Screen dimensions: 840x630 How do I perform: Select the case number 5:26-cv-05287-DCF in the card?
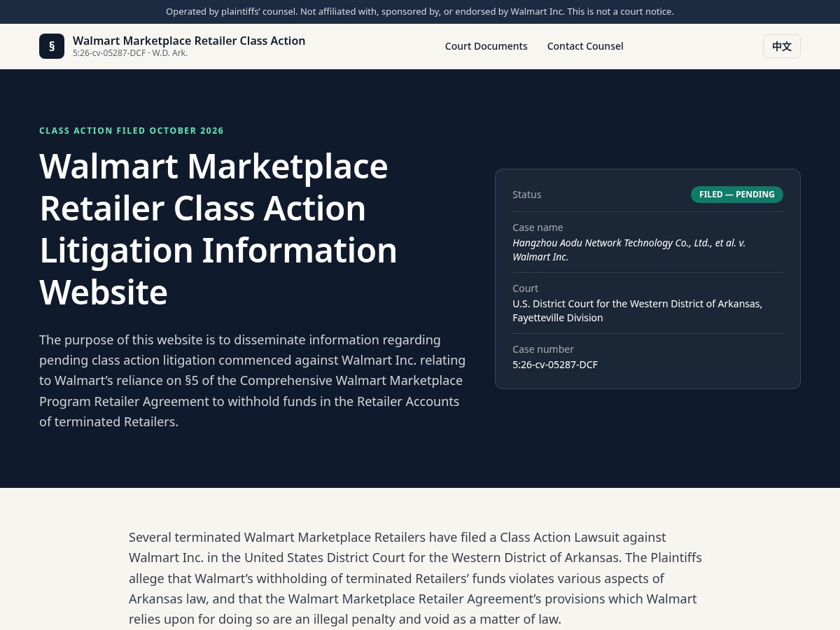coord(555,365)
